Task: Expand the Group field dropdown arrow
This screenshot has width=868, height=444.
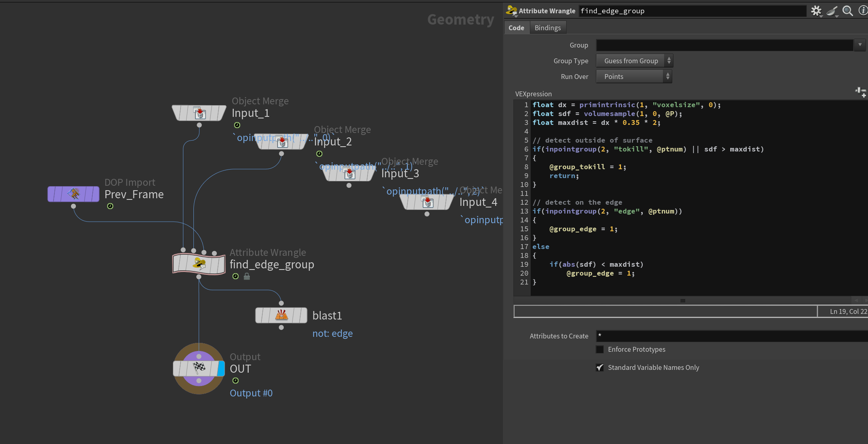Action: [x=860, y=45]
